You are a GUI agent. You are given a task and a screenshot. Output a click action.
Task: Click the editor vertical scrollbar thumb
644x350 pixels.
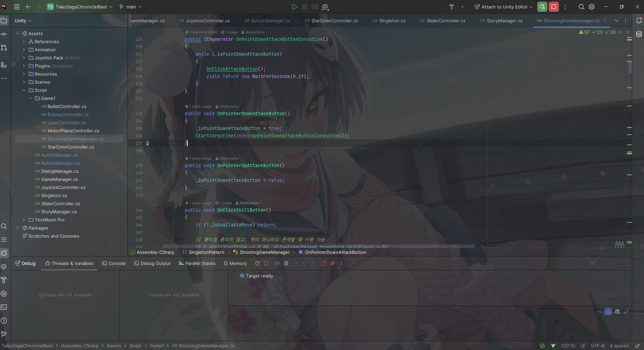(x=630, y=66)
